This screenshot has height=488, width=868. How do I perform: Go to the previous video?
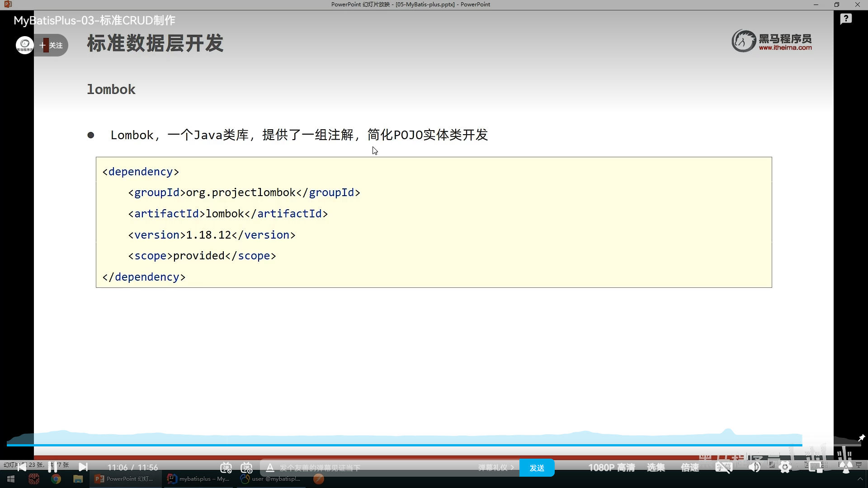(21, 467)
